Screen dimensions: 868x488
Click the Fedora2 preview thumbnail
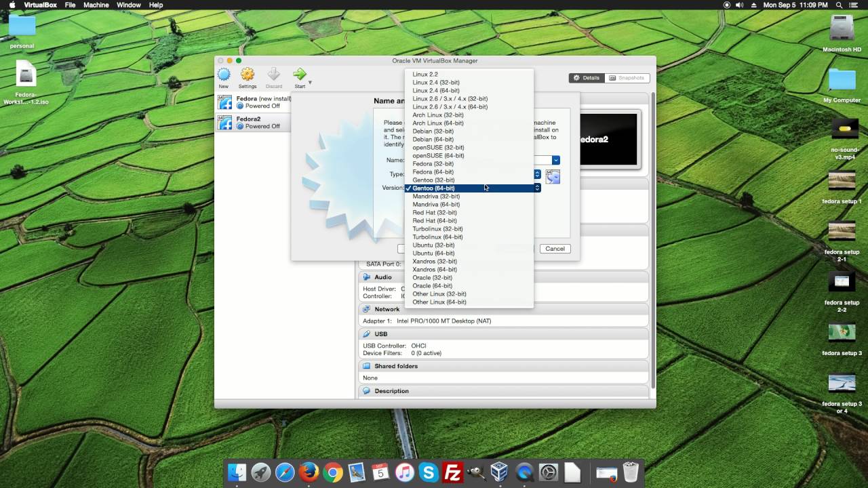click(x=608, y=140)
